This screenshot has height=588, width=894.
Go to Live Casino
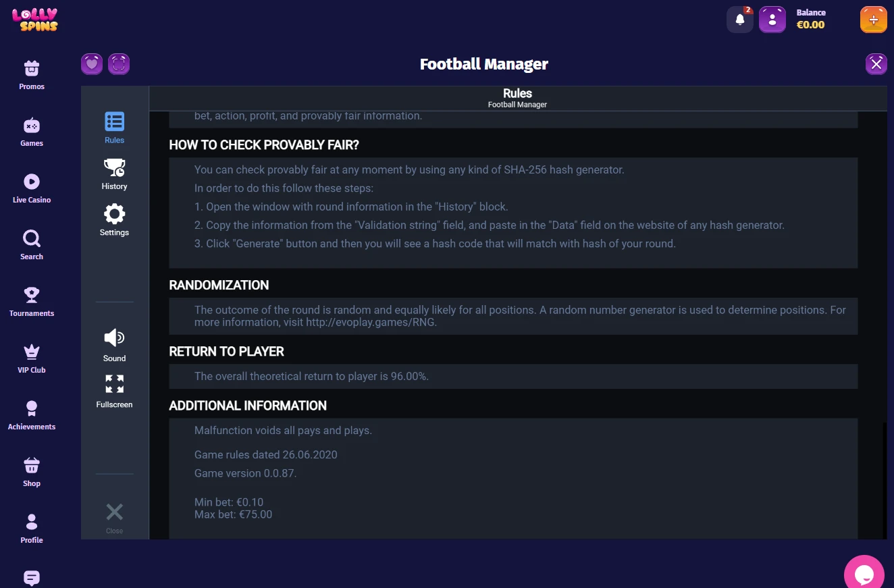click(x=32, y=188)
